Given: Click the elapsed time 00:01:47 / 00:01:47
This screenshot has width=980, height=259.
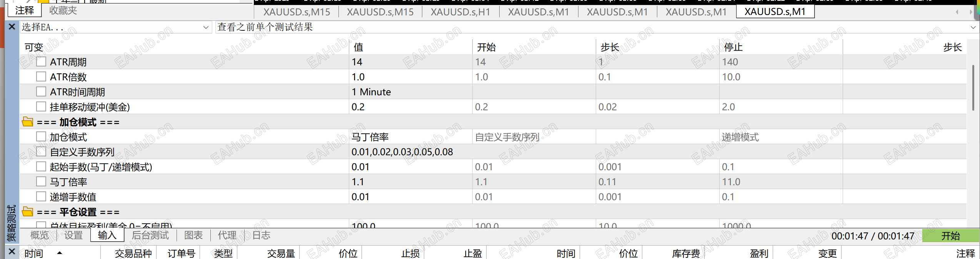Looking at the screenshot, I should tap(873, 236).
